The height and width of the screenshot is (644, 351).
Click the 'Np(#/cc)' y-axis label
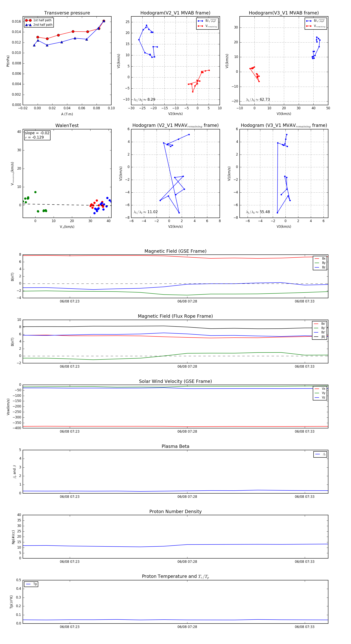click(13, 537)
